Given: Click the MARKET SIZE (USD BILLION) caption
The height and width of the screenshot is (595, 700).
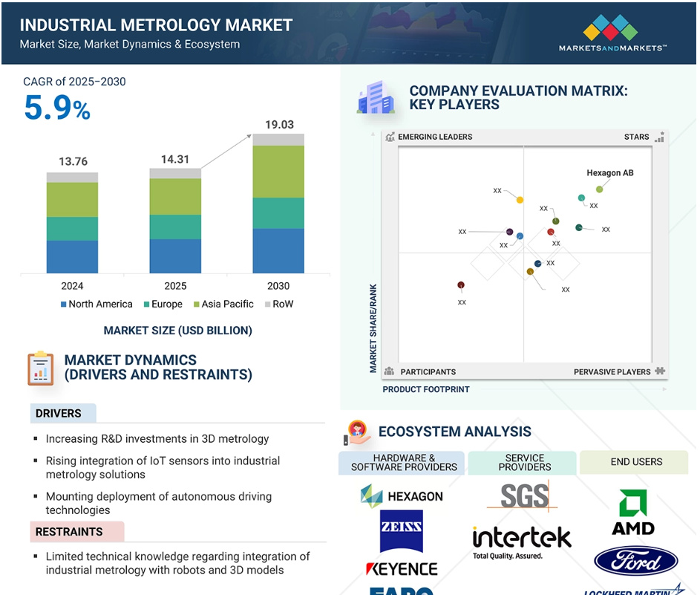Looking at the screenshot, I should click(177, 331).
